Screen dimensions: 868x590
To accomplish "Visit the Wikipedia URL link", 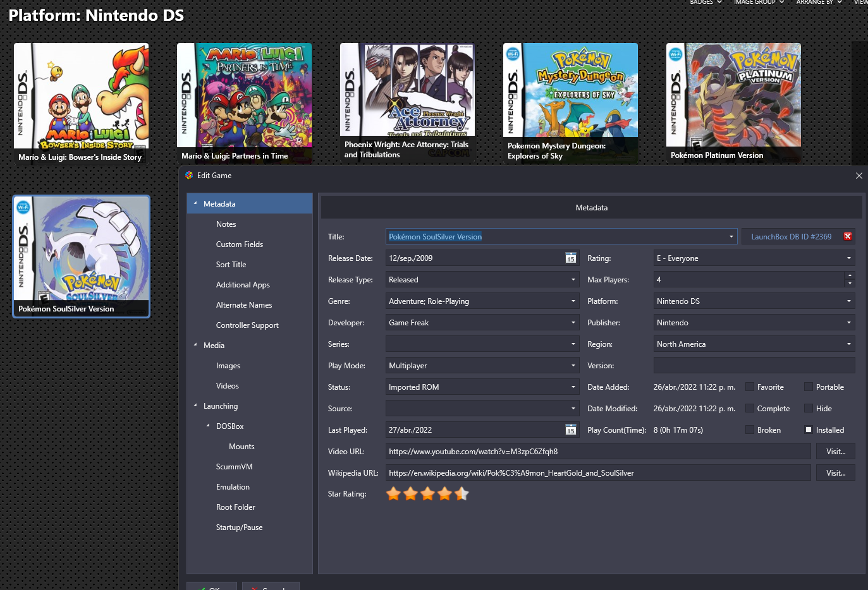I will 835,473.
